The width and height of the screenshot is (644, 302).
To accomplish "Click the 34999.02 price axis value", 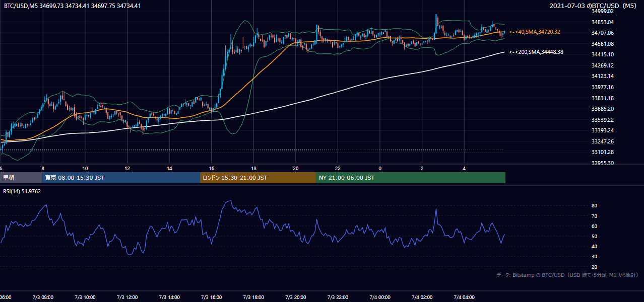I will [603, 11].
